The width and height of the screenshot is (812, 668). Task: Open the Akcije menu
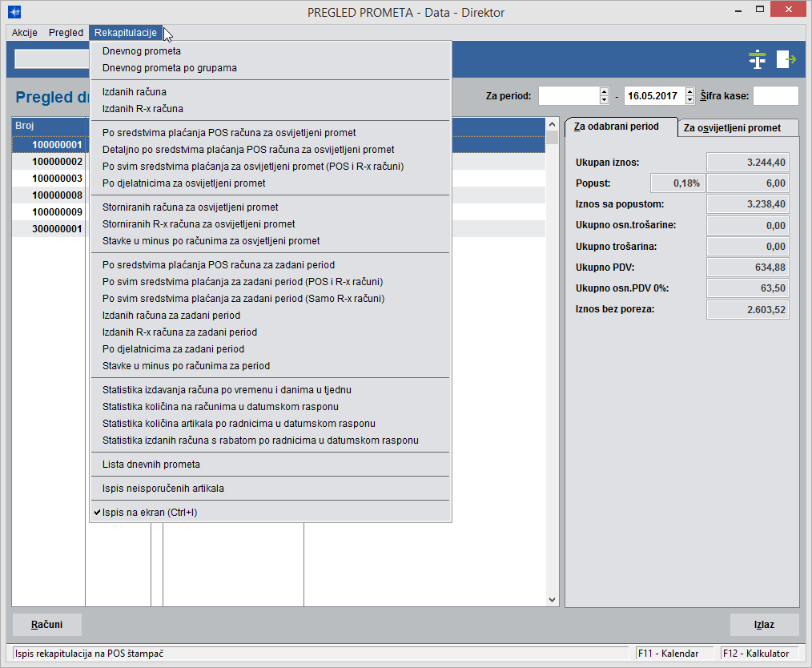[25, 33]
